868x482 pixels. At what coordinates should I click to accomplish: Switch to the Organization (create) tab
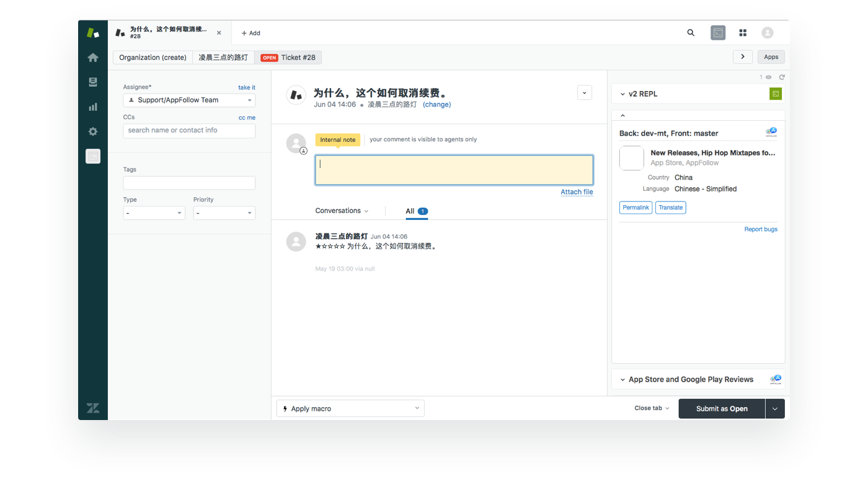pos(153,58)
